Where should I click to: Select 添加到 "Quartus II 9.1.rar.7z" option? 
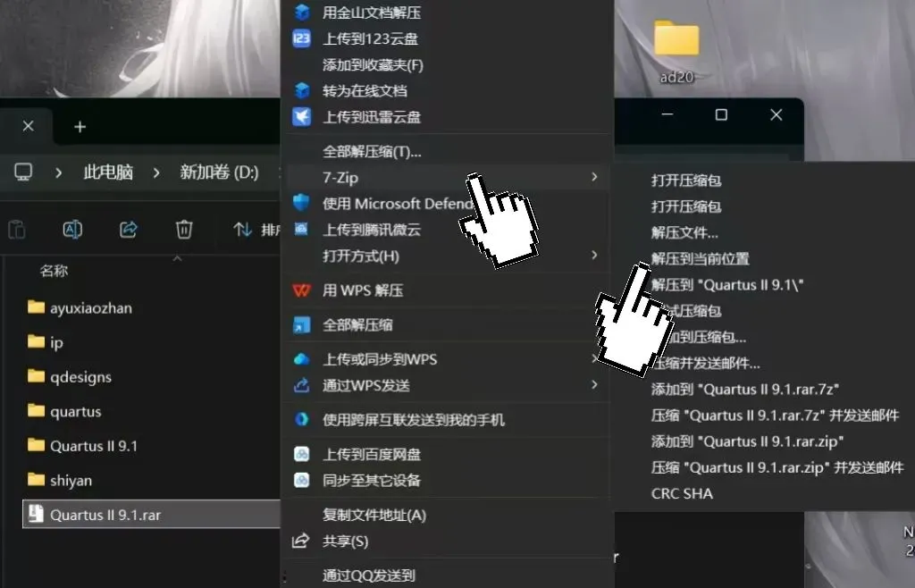[745, 389]
